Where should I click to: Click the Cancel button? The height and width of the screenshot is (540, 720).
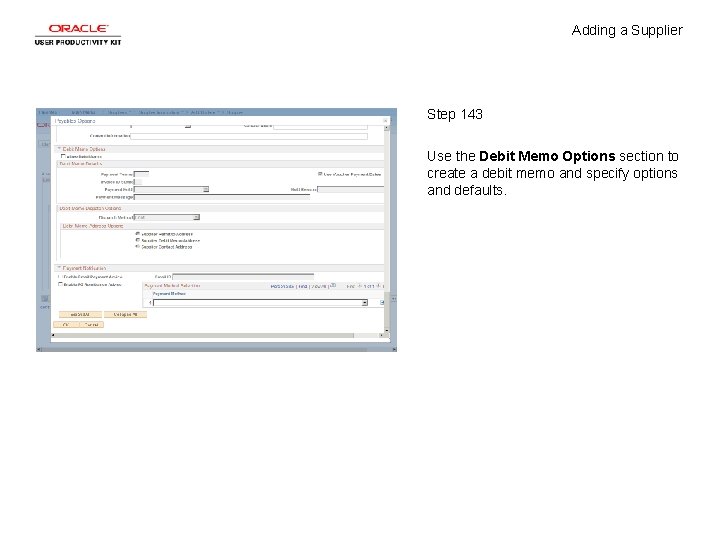92,325
